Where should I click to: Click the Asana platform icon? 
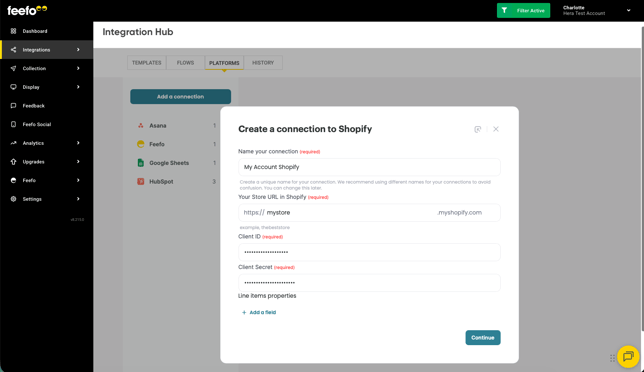[x=140, y=126]
